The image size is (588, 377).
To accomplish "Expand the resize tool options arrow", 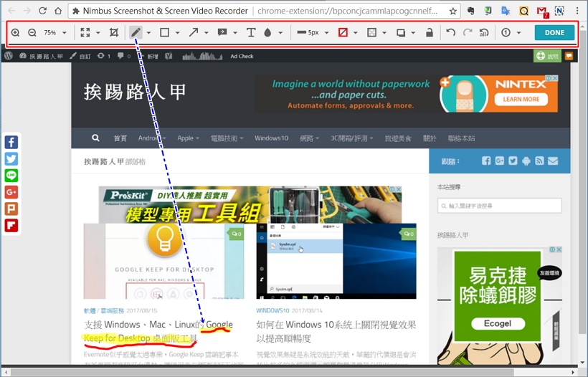I will (x=98, y=32).
